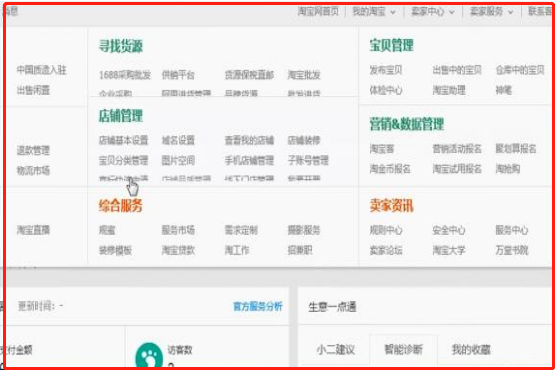
Task: Click the 服务市场 link
Action: click(178, 230)
